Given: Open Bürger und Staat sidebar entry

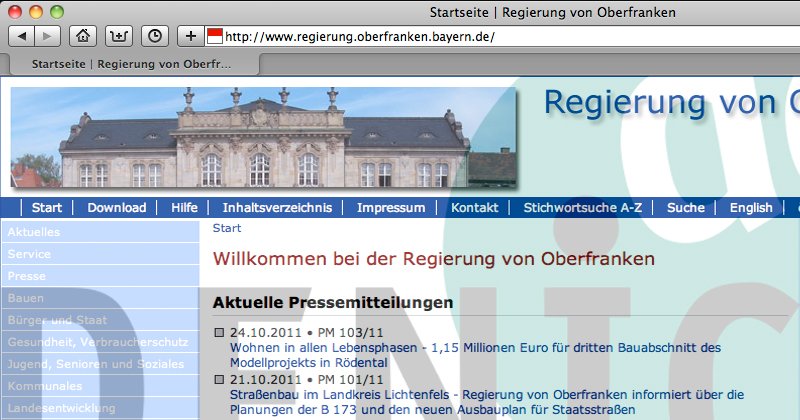Looking at the screenshot, I should 100,319.
